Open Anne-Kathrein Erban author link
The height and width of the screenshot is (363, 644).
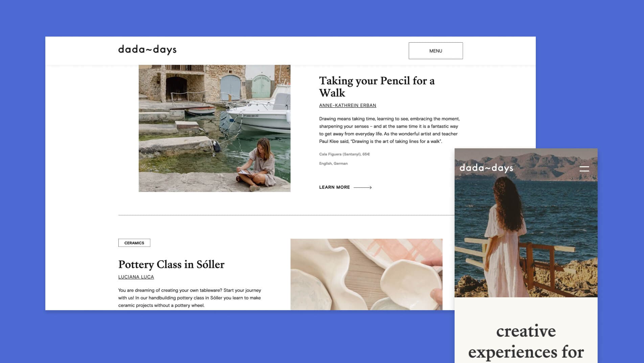tap(348, 105)
